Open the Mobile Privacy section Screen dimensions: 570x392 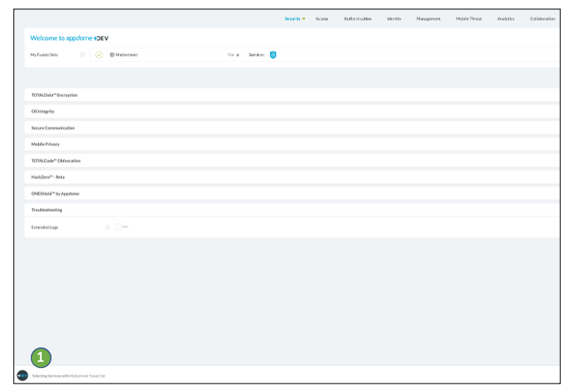pyautogui.click(x=45, y=144)
